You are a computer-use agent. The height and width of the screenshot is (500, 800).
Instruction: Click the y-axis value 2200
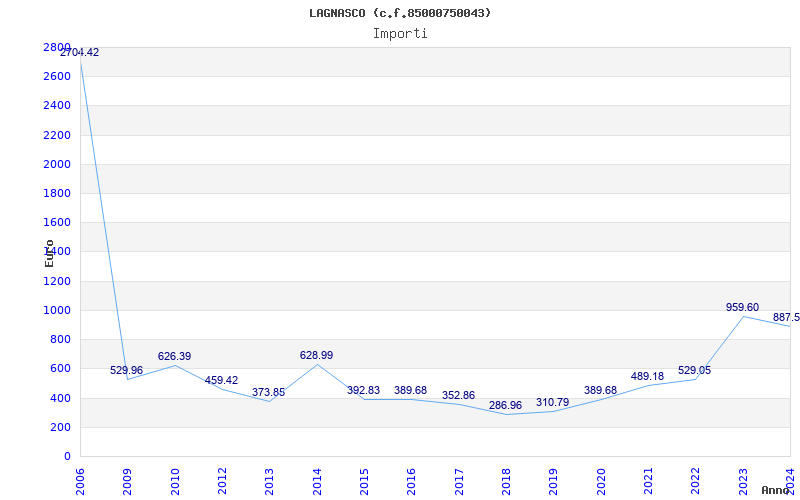click(x=57, y=135)
